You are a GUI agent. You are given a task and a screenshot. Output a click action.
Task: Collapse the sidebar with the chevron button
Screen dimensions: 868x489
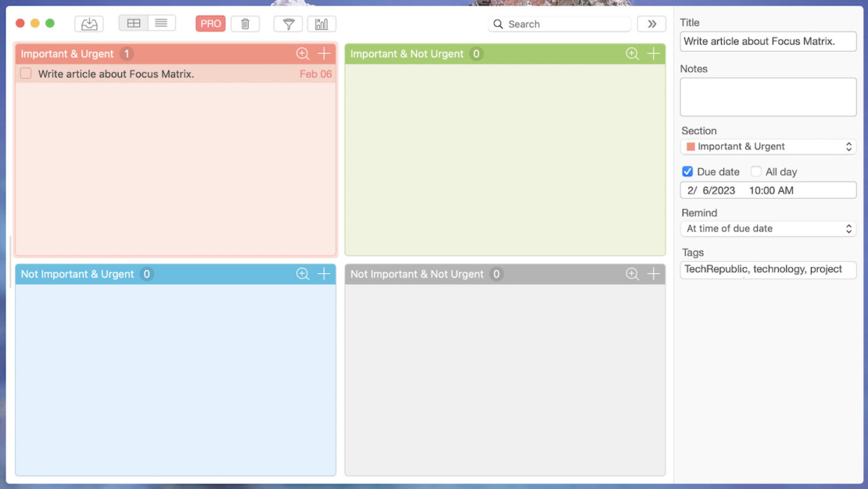coord(651,23)
